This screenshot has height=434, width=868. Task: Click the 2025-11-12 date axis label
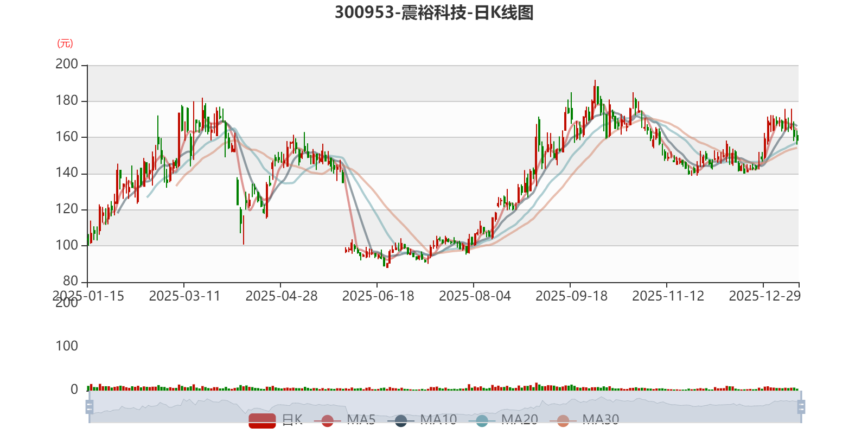click(x=668, y=296)
